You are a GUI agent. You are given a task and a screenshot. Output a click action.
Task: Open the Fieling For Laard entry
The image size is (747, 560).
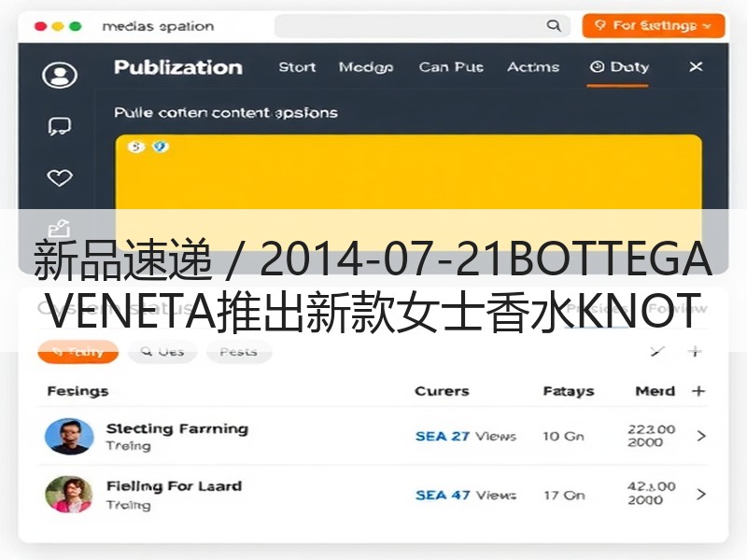tap(174, 486)
